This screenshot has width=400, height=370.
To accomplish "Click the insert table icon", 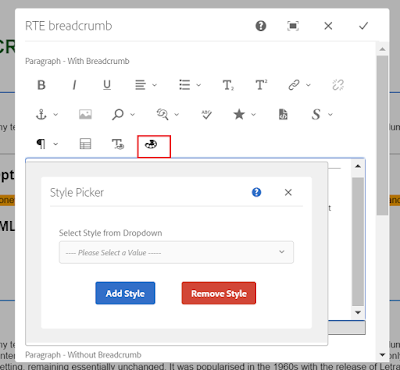I will 85,144.
